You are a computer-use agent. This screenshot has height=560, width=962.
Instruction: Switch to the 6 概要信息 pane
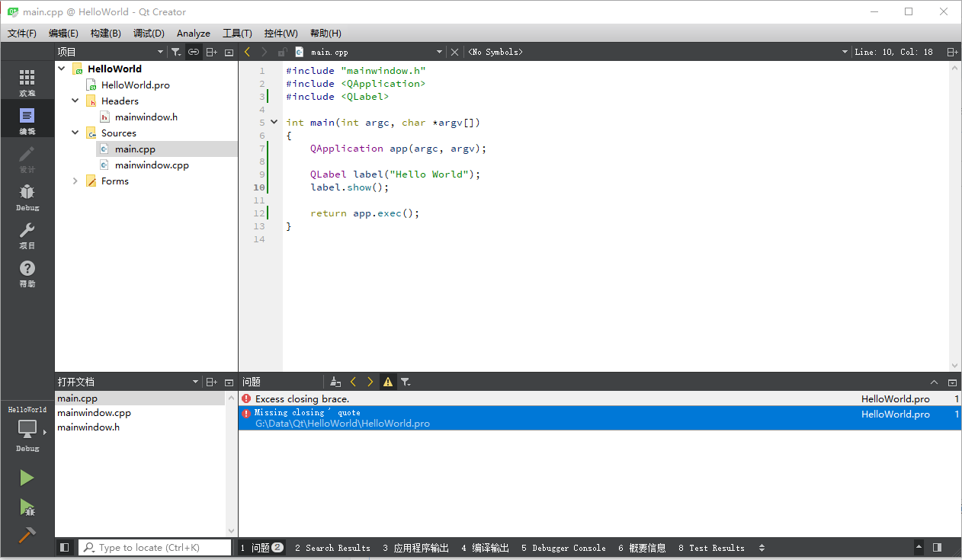[642, 547]
